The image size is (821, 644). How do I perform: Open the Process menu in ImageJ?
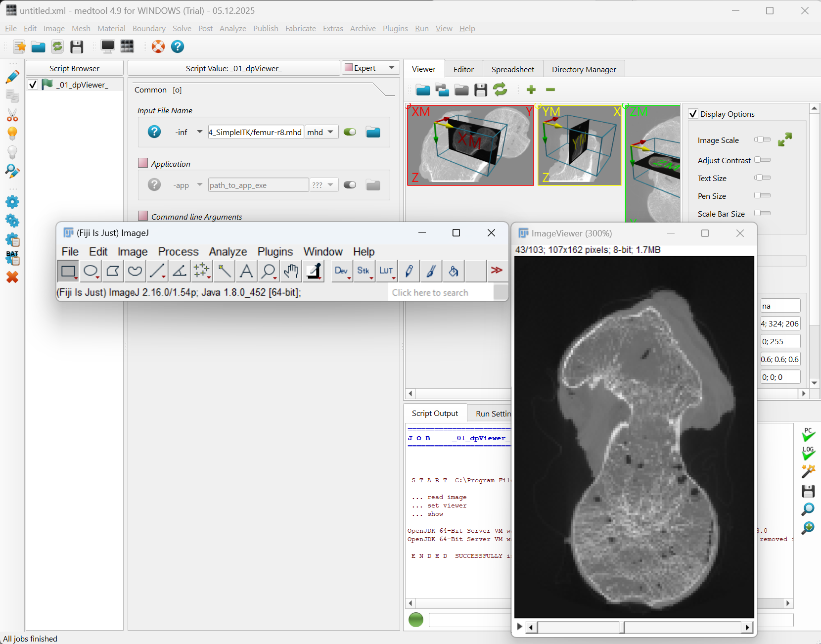tap(178, 252)
